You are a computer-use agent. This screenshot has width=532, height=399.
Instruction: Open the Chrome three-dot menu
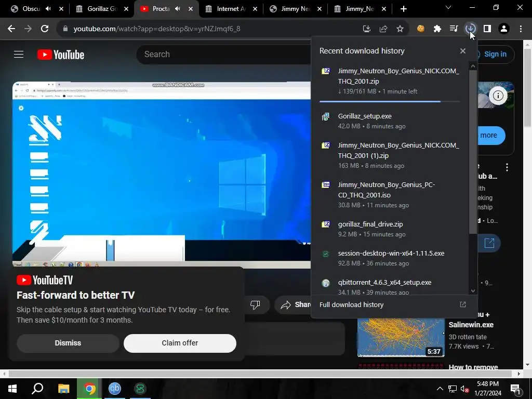521,29
